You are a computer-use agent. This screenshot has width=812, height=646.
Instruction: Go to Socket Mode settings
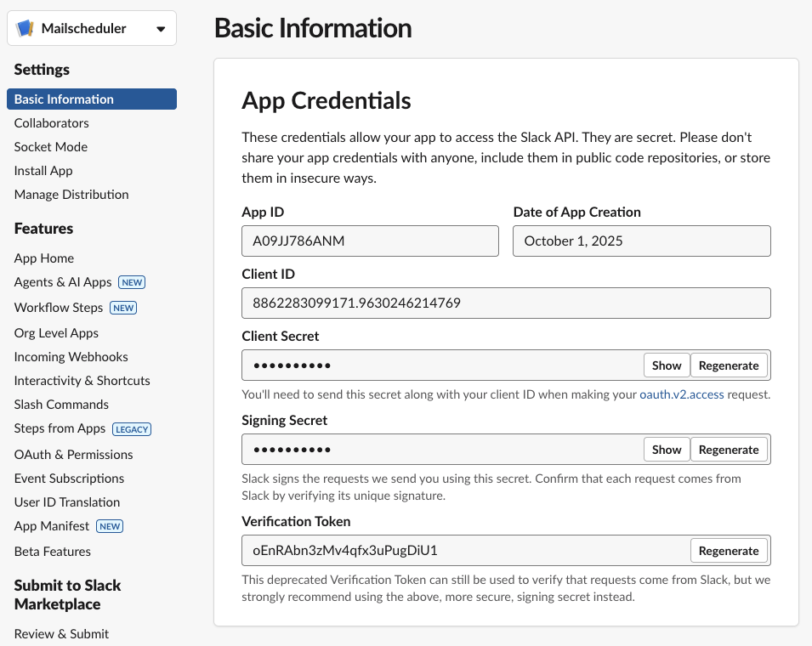click(51, 147)
